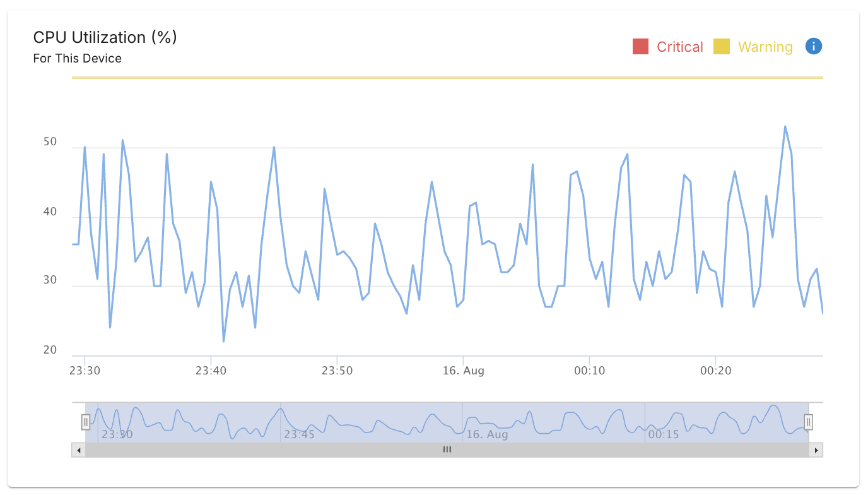The width and height of the screenshot is (868, 495).
Task: Click the scrollbar thumb grip in the navigator
Action: coord(447,450)
